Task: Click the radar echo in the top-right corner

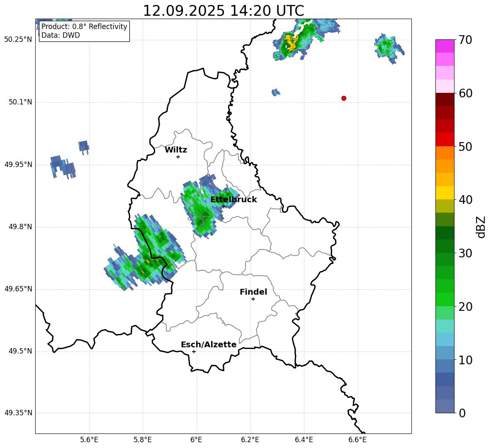Action: tap(389, 47)
